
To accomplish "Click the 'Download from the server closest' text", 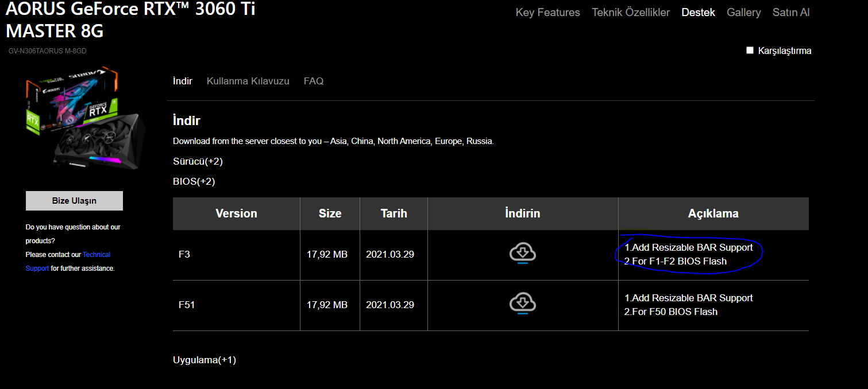I will [333, 141].
